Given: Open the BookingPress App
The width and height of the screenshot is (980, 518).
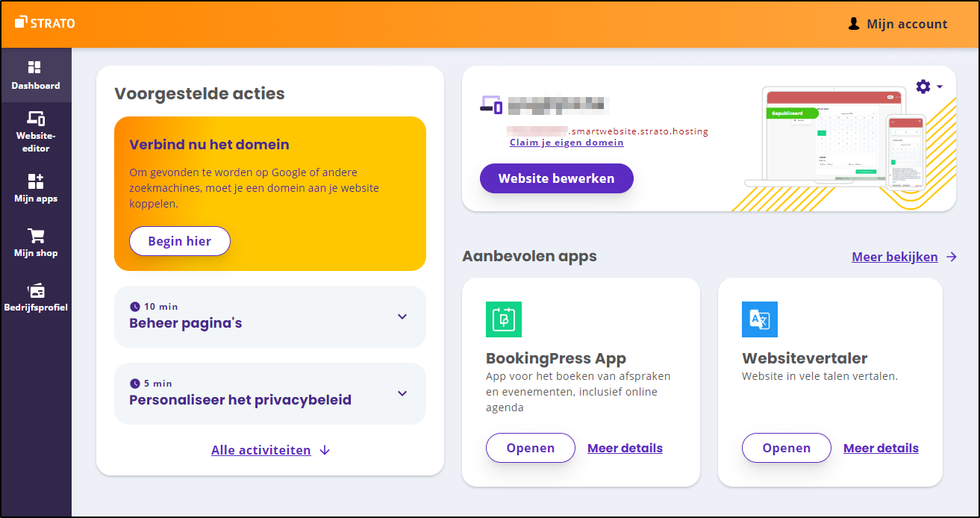Looking at the screenshot, I should (530, 448).
